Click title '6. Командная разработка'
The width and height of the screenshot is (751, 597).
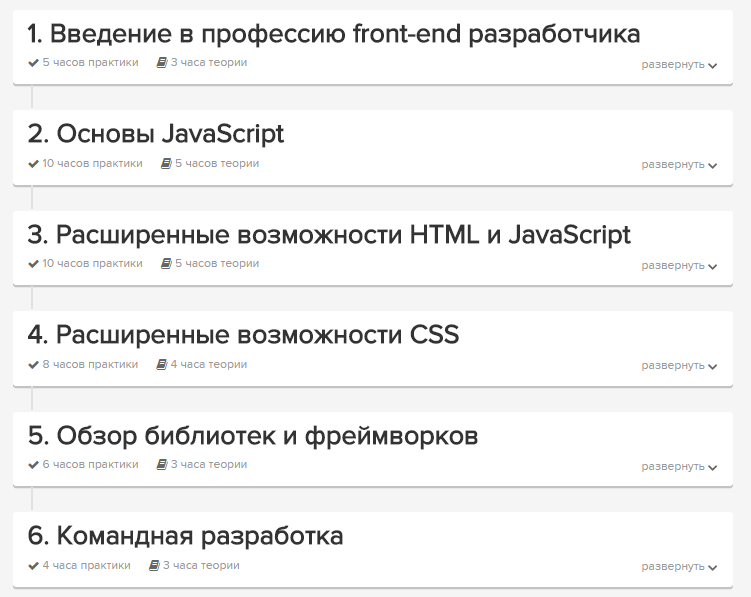point(186,537)
